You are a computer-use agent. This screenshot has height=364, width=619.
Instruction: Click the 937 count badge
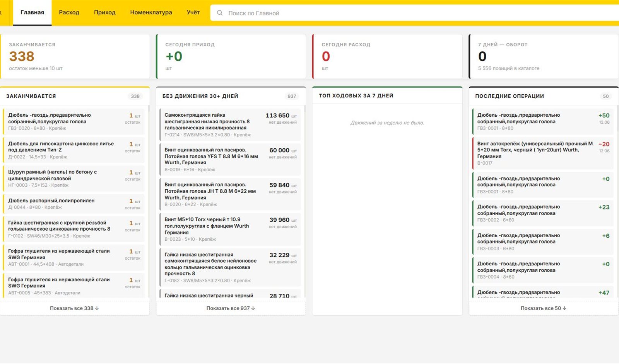(292, 96)
